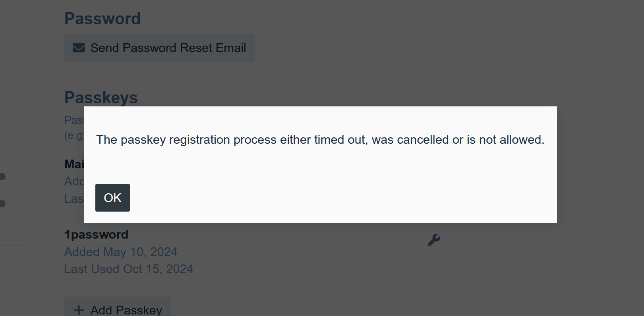The height and width of the screenshot is (316, 644).
Task: Click the upper dot on left edge
Action: [x=2, y=177]
